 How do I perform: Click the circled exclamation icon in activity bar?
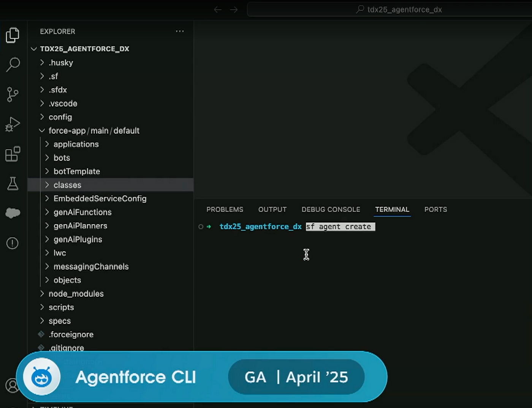13,243
